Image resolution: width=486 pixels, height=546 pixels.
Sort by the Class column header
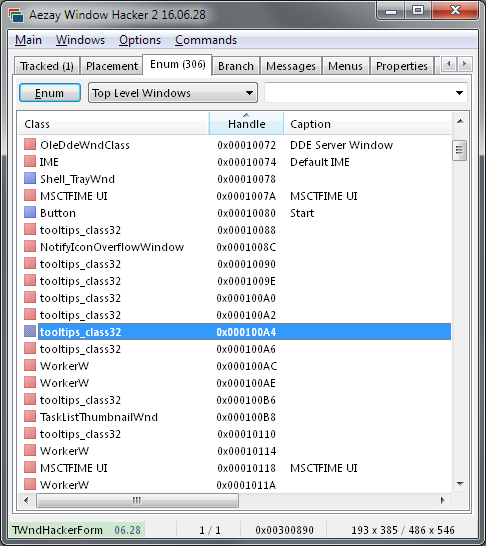[113, 124]
